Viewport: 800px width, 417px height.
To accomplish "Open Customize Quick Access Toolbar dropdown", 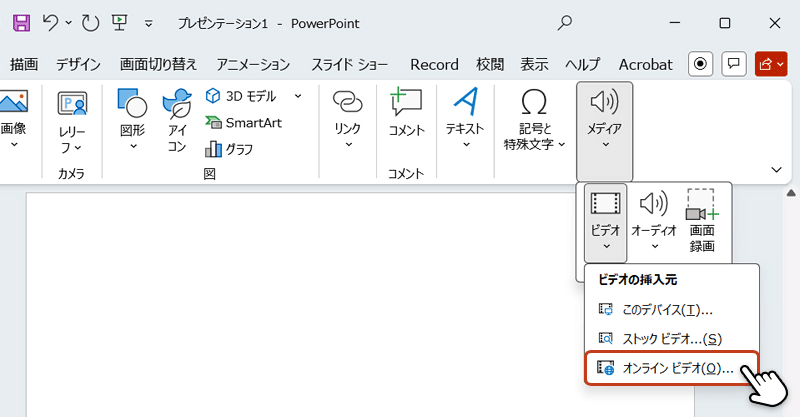I will (148, 23).
